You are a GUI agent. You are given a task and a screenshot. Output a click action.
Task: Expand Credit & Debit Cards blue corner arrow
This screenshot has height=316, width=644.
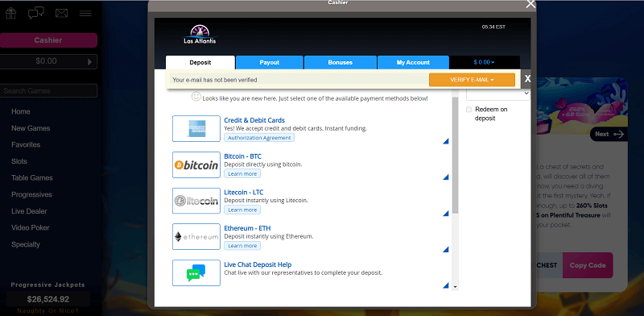point(446,141)
